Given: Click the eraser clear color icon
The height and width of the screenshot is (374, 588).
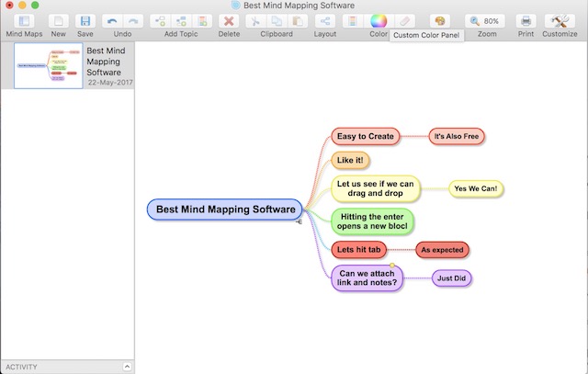Looking at the screenshot, I should (x=404, y=21).
